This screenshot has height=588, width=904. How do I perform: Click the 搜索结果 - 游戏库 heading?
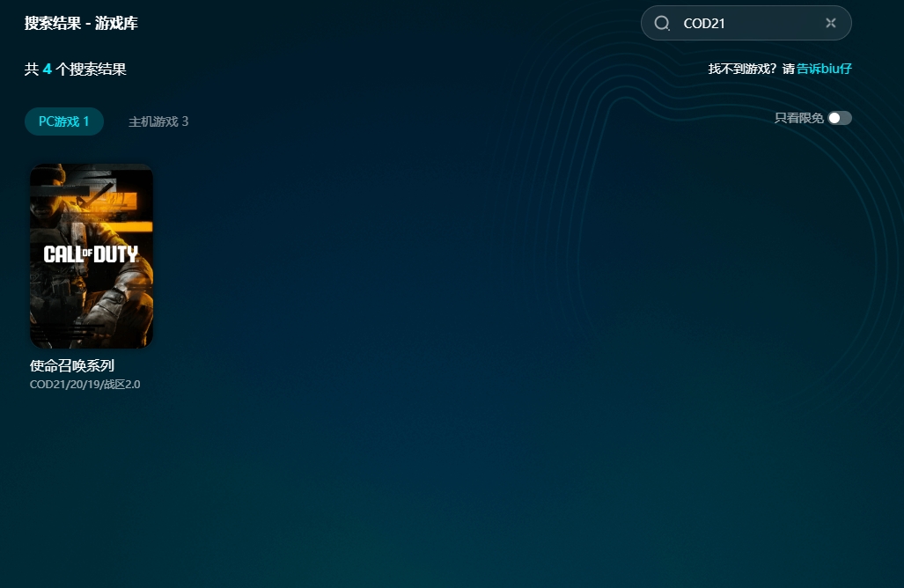point(81,23)
